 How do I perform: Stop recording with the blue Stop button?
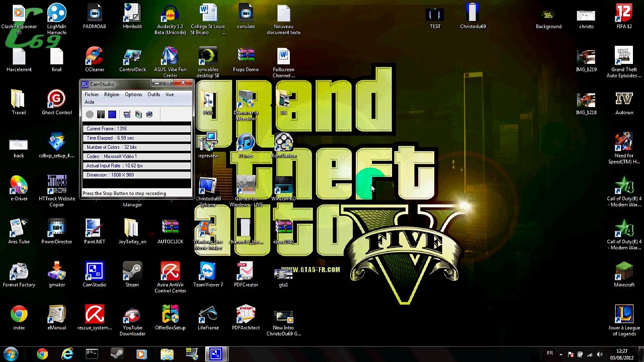pos(112,115)
